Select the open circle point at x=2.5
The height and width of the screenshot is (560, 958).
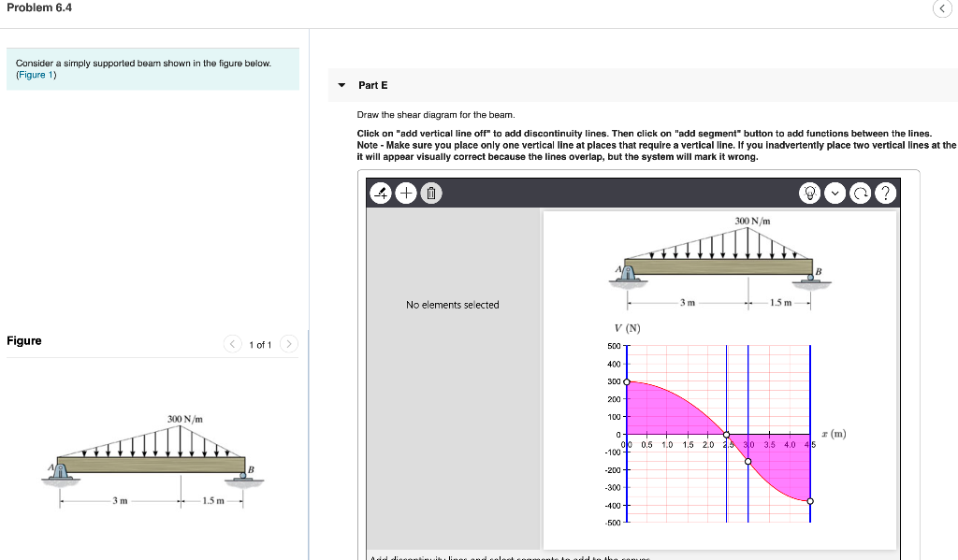point(726,435)
